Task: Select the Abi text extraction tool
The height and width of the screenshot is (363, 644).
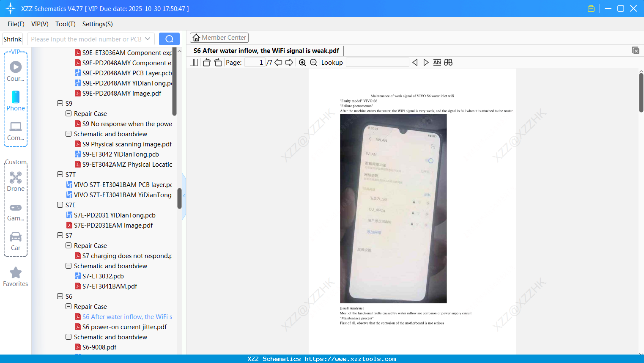Action: (437, 62)
